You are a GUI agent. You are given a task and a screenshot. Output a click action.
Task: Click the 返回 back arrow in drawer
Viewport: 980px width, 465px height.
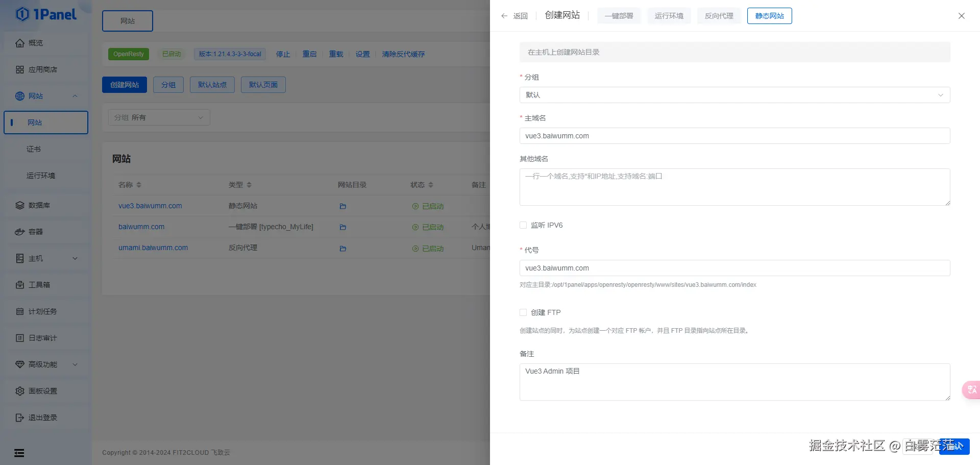point(514,16)
